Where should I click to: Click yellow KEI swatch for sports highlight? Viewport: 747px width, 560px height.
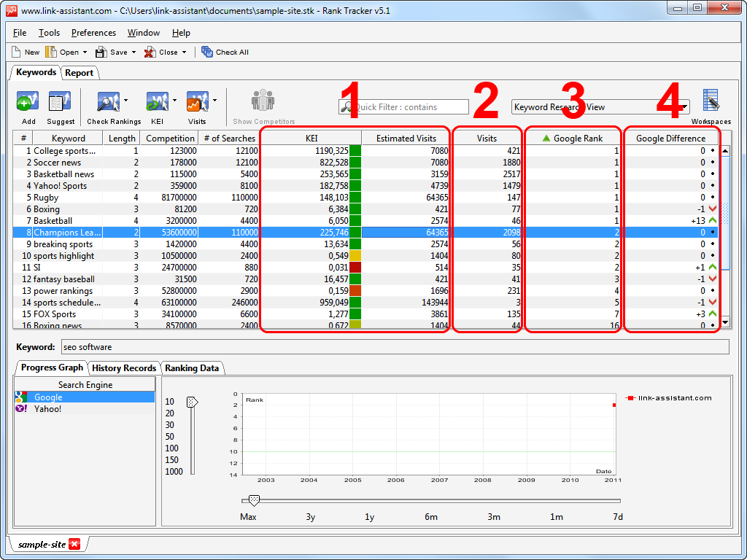(x=355, y=256)
